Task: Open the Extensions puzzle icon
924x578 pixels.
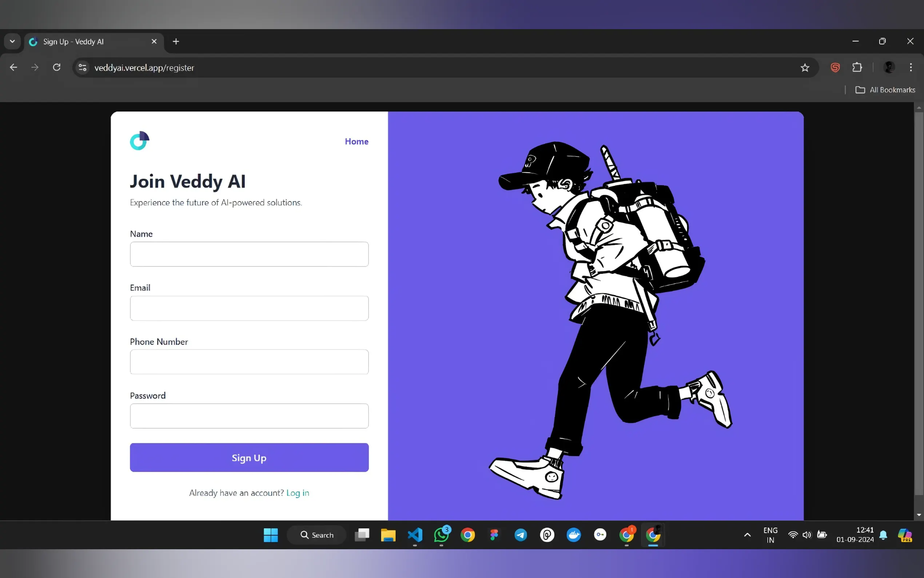Action: 857,67
